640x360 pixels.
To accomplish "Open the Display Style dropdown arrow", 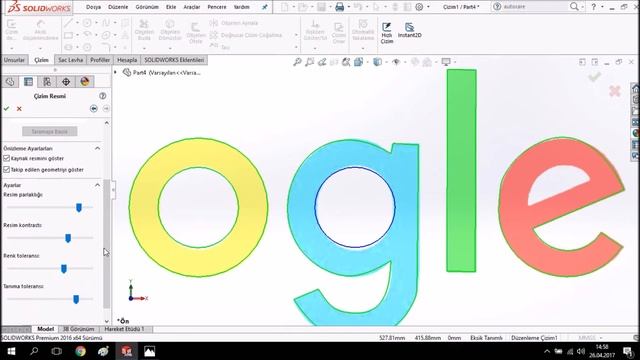I will point(386,62).
